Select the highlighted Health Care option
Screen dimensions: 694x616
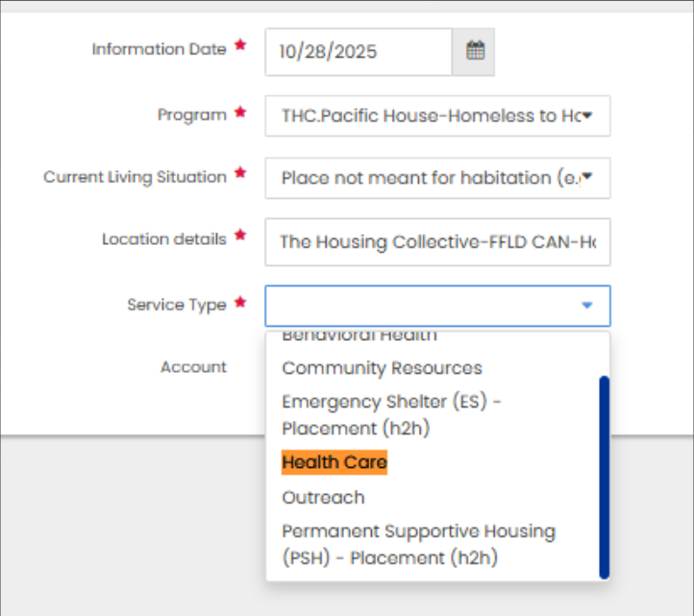[x=334, y=462]
